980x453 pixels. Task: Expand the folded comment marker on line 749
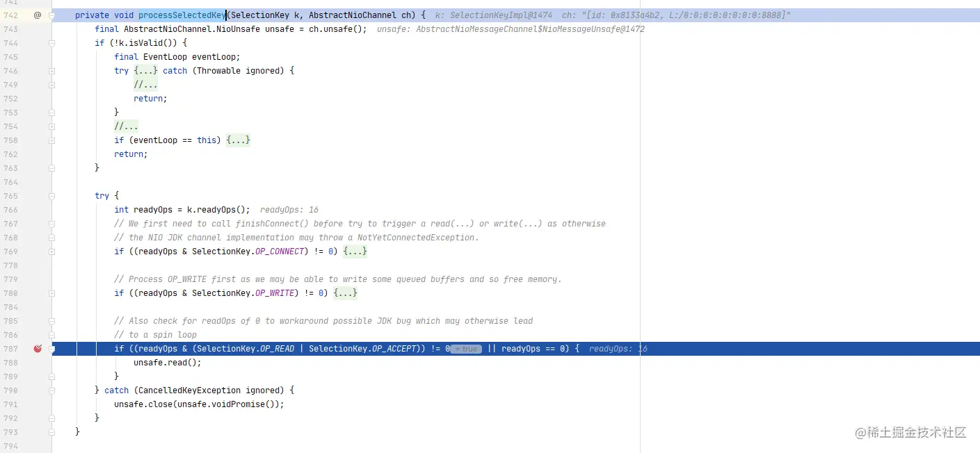(x=51, y=85)
